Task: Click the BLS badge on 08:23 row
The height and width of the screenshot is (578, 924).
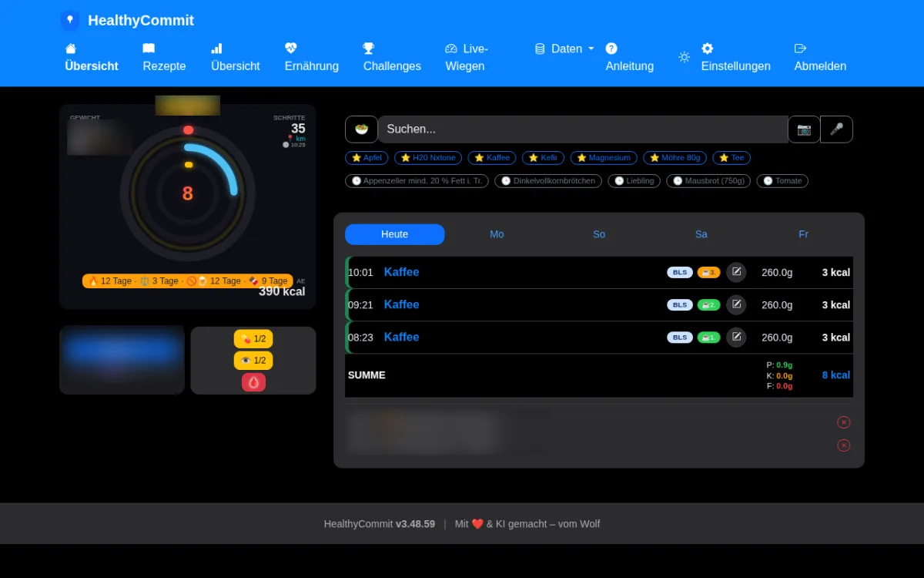Action: pos(680,337)
